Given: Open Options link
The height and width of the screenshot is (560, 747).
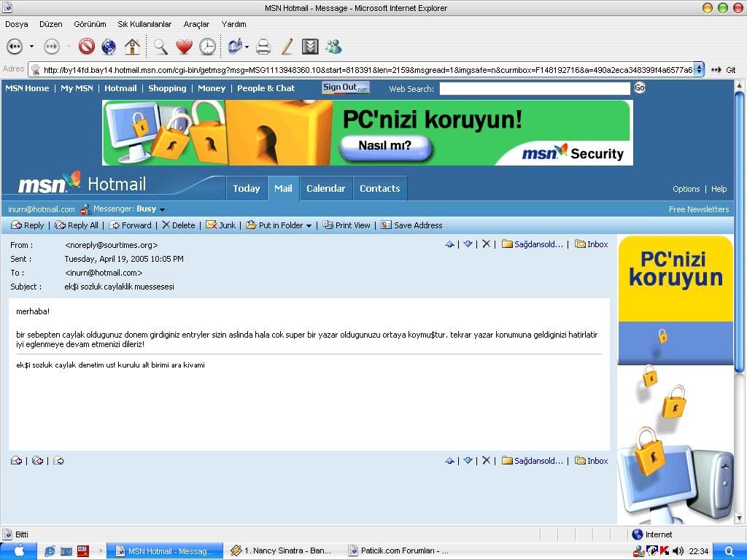Looking at the screenshot, I should tap(686, 189).
